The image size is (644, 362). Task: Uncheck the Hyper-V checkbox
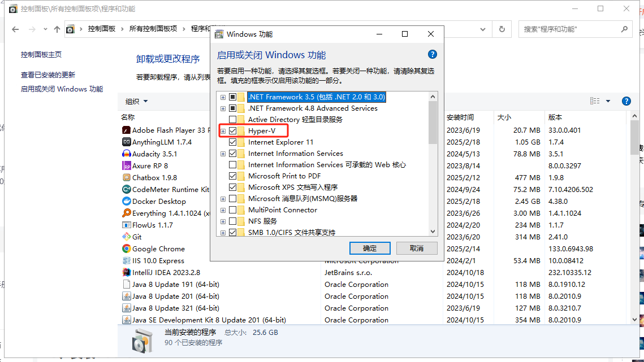[x=232, y=131]
